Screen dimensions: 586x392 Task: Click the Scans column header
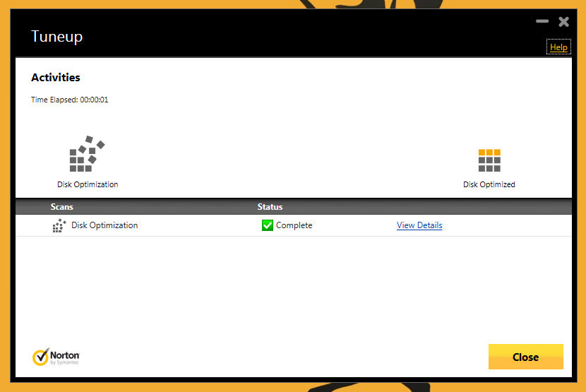(61, 207)
